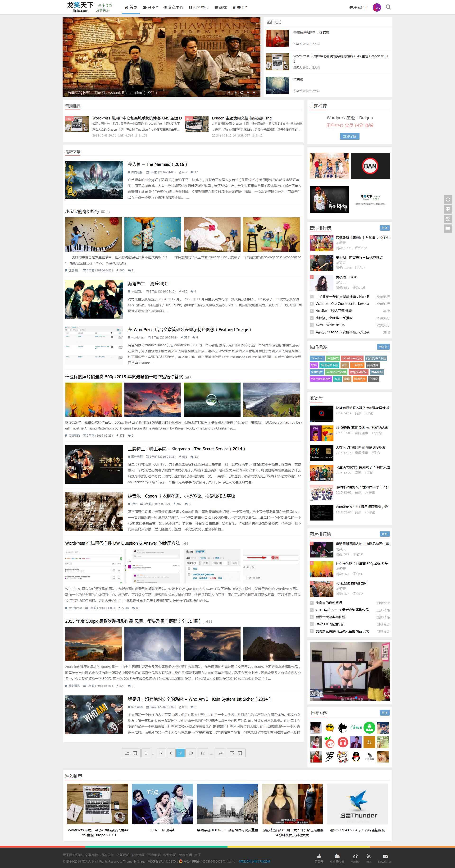
Task: Go to pagination page 1
Action: click(146, 753)
